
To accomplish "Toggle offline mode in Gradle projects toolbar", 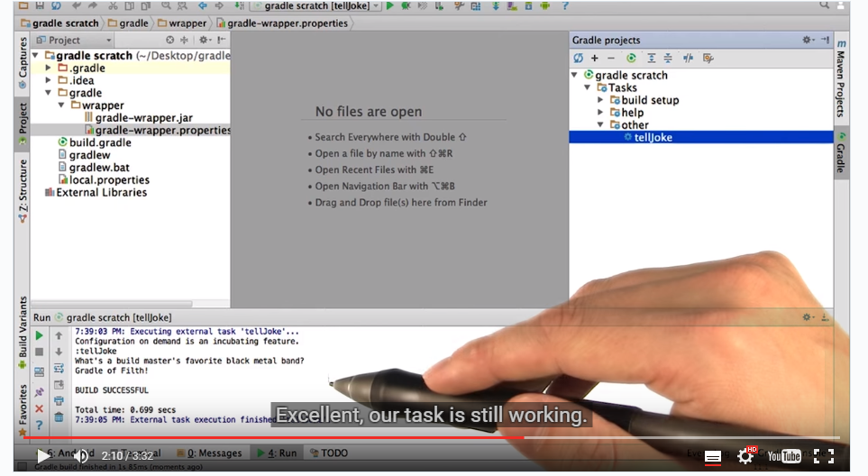I will point(688,58).
